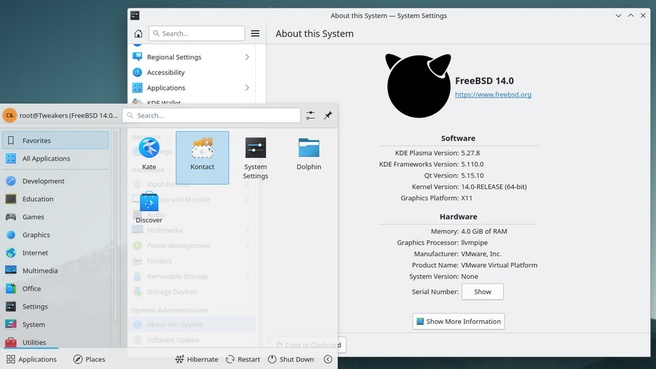Image resolution: width=656 pixels, height=369 pixels.
Task: Click the Qt Version 5.15.10 text
Action: point(454,176)
